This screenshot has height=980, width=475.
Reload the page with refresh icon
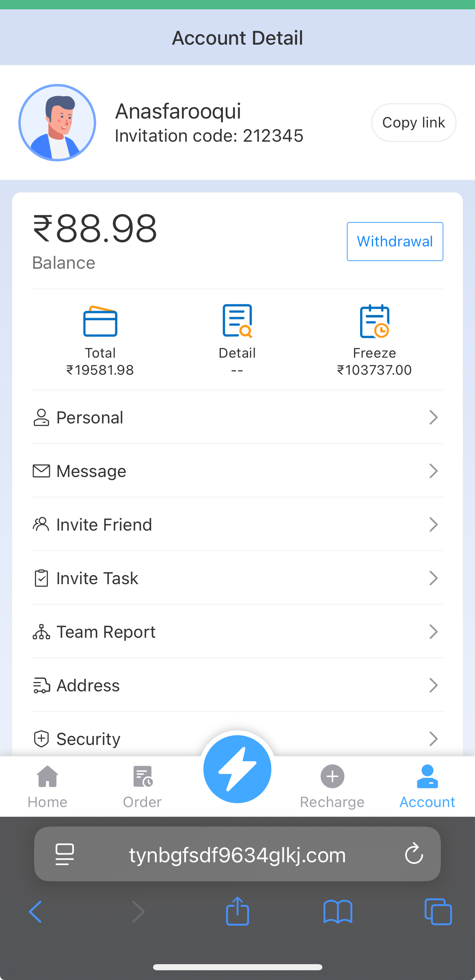pos(414,853)
